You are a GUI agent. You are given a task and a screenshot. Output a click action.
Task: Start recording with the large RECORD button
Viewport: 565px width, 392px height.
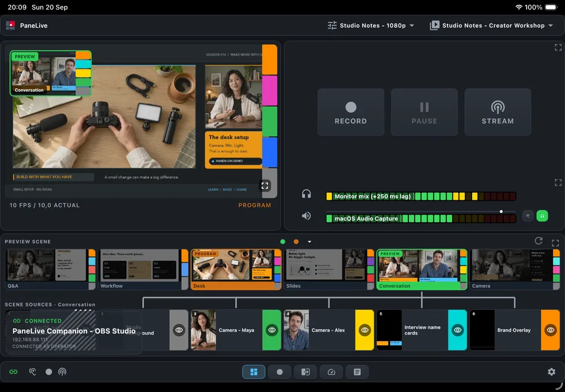(x=351, y=112)
